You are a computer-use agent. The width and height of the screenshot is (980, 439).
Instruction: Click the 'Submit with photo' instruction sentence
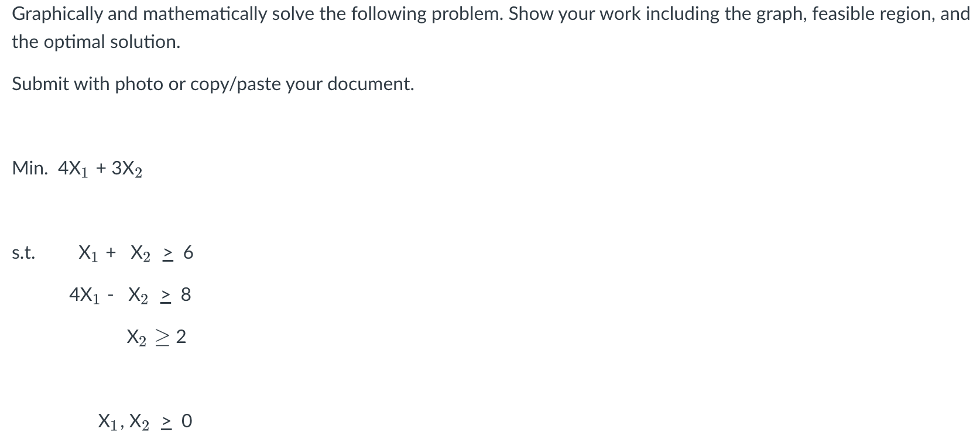(x=213, y=84)
